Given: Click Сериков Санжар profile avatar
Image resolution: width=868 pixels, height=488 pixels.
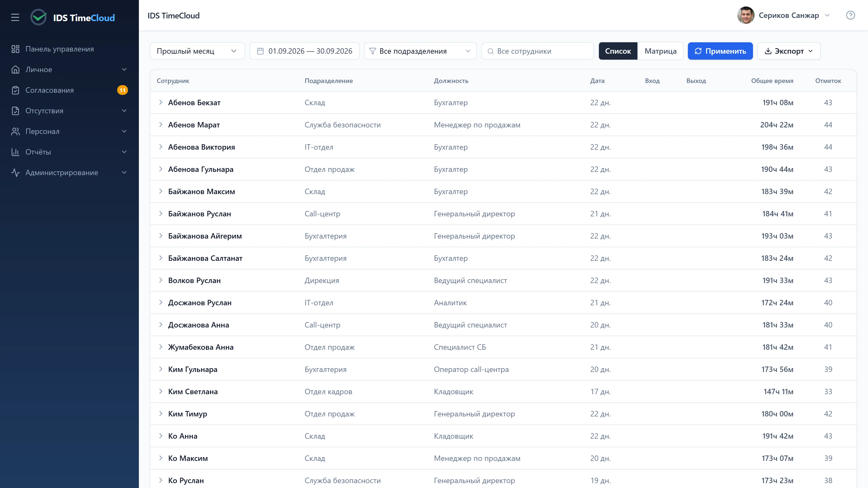Looking at the screenshot, I should (x=745, y=15).
